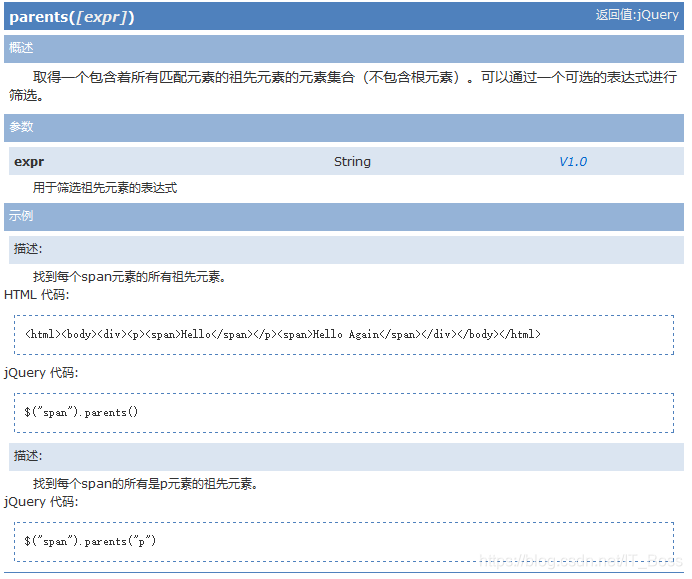Click the HTML 代码: label
Image resolution: width=692 pixels, height=579 pixels.
(x=37, y=294)
